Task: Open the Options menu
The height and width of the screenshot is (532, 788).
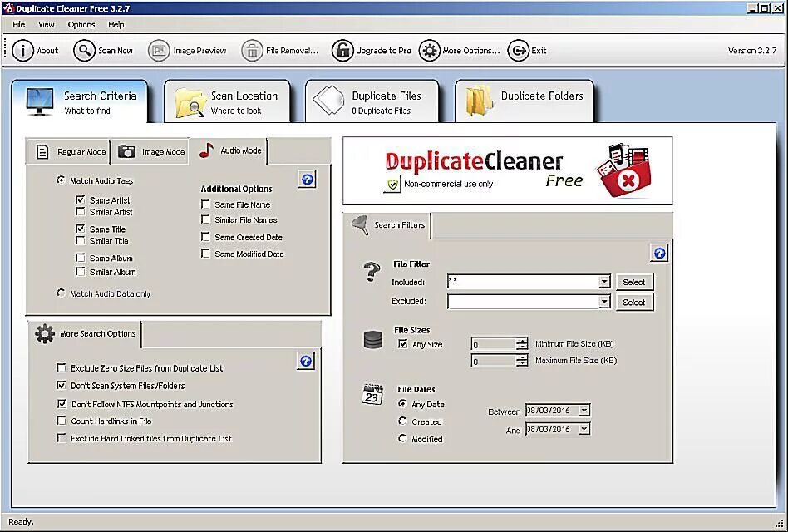Action: click(x=81, y=24)
